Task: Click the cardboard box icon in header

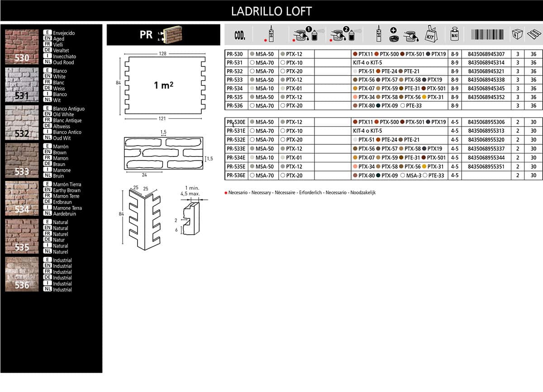Action: (x=518, y=34)
